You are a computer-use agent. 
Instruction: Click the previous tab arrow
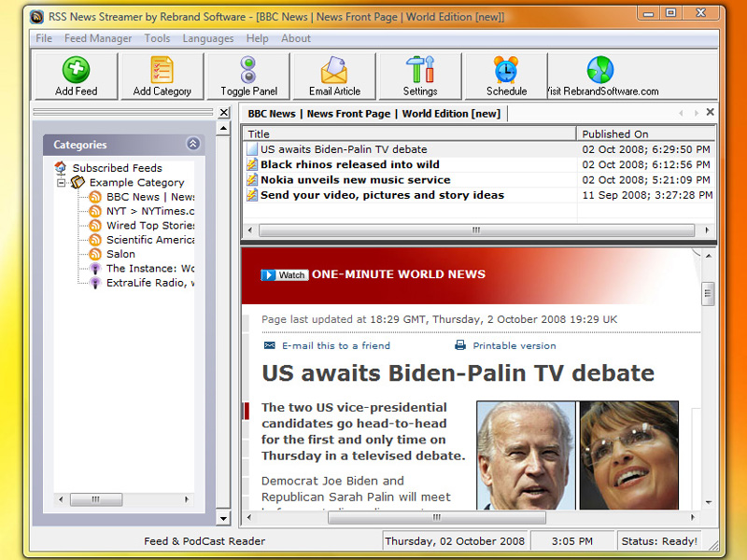681,113
